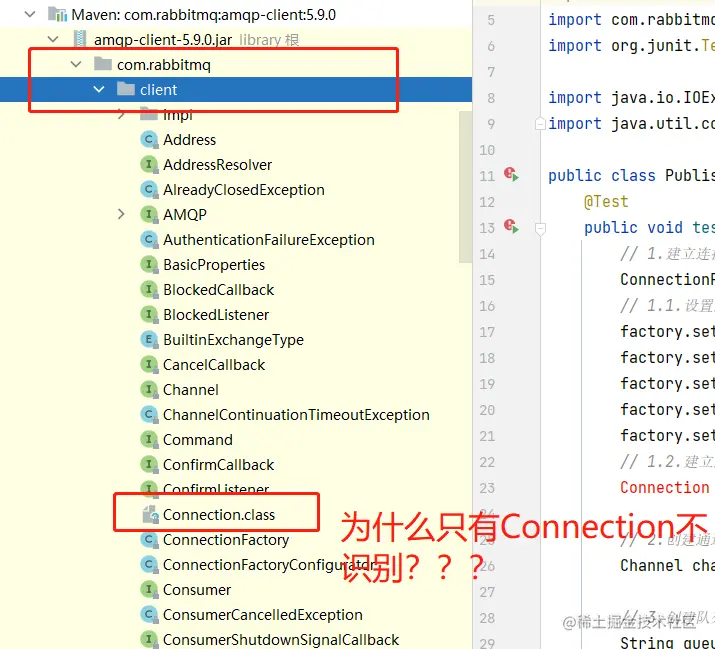Click the com.rabbitmq package folder icon
The width and height of the screenshot is (715, 649).
click(103, 64)
